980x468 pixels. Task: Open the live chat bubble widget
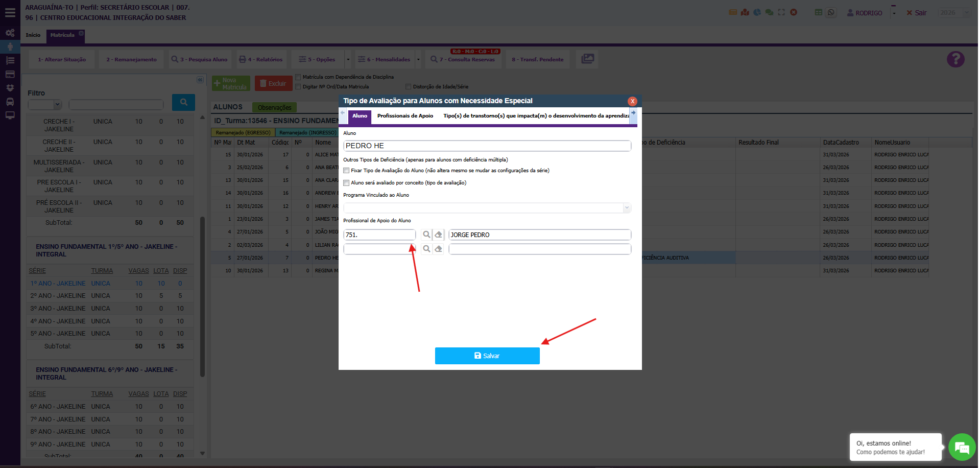pyautogui.click(x=962, y=448)
